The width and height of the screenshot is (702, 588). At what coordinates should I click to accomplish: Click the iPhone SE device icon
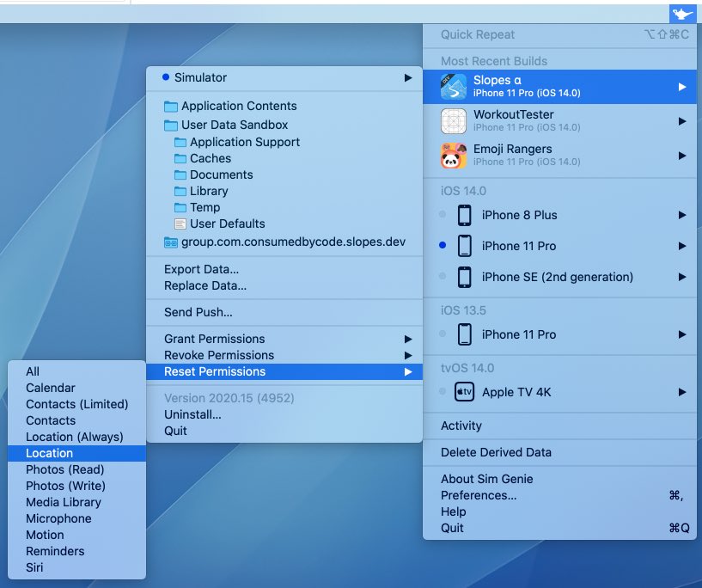[x=464, y=277]
